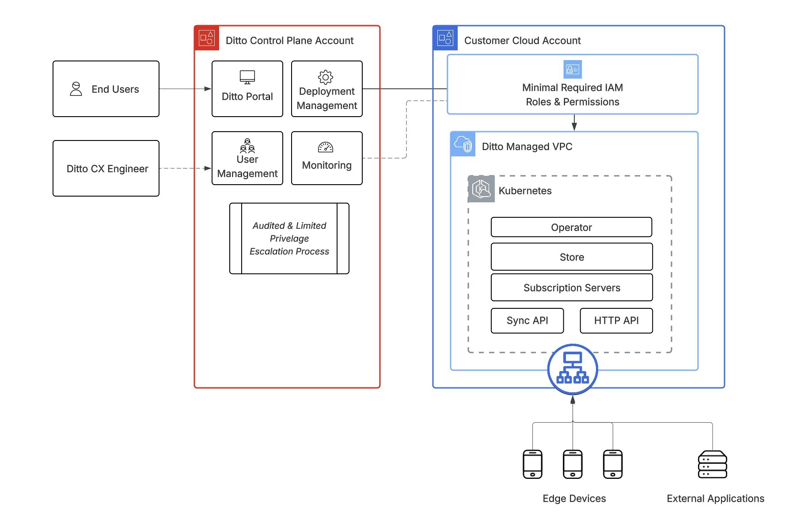Select the HTTP API box
812x531 pixels.
click(x=616, y=321)
